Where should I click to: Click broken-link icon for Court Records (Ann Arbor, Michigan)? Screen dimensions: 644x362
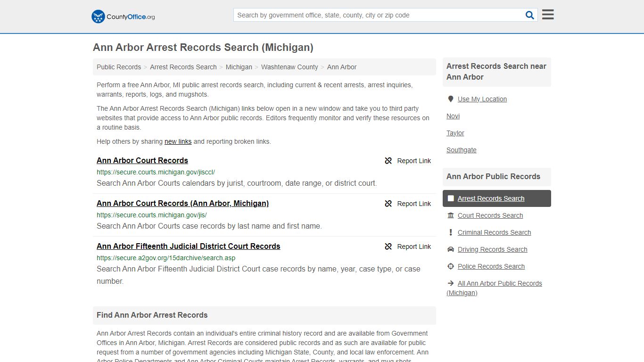[388, 204]
